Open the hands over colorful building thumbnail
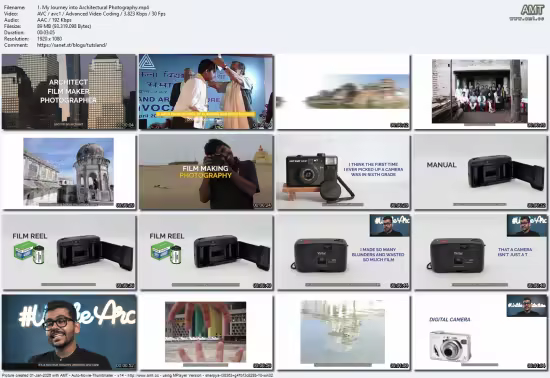This screenshot has width=550, height=378. pos(206,332)
